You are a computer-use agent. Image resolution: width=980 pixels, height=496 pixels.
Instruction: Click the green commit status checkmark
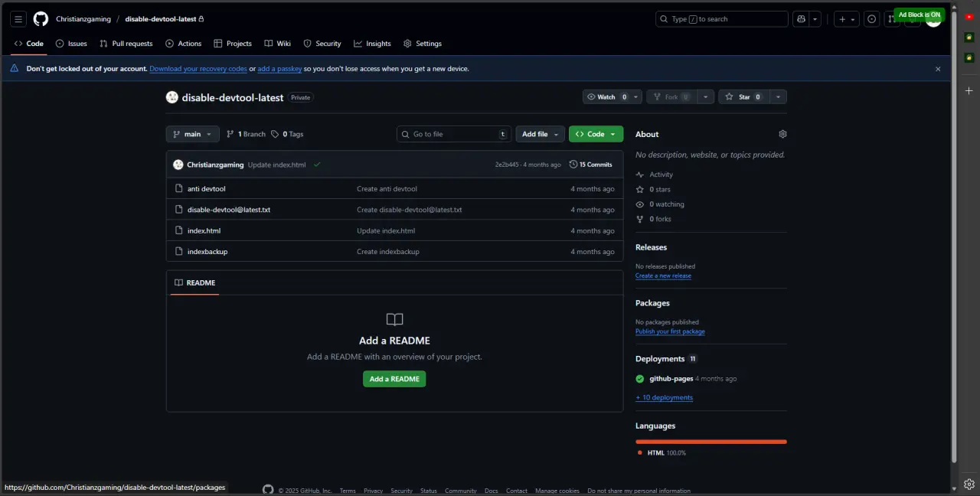pos(317,165)
